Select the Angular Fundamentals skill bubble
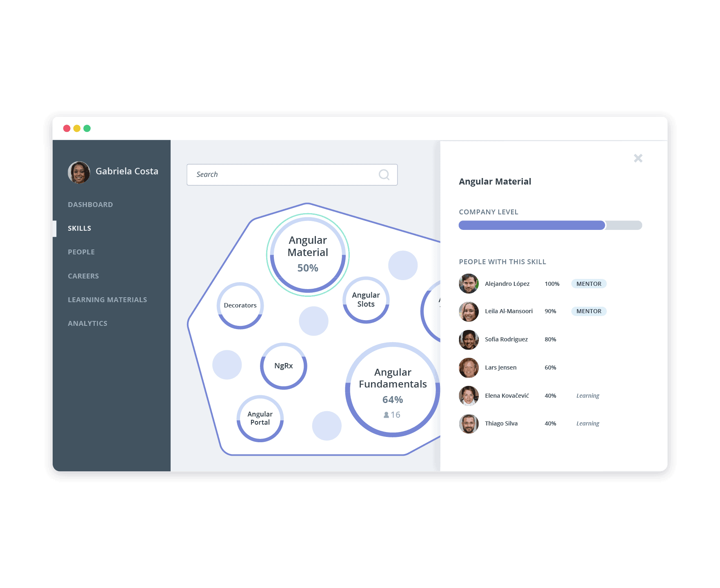The width and height of the screenshot is (720, 588). tap(393, 390)
